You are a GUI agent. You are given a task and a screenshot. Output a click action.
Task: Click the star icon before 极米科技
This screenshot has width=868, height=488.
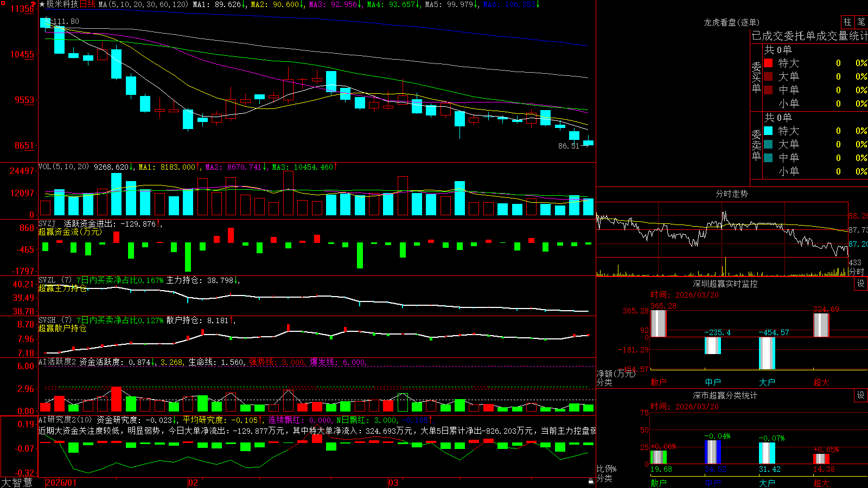(x=42, y=4)
